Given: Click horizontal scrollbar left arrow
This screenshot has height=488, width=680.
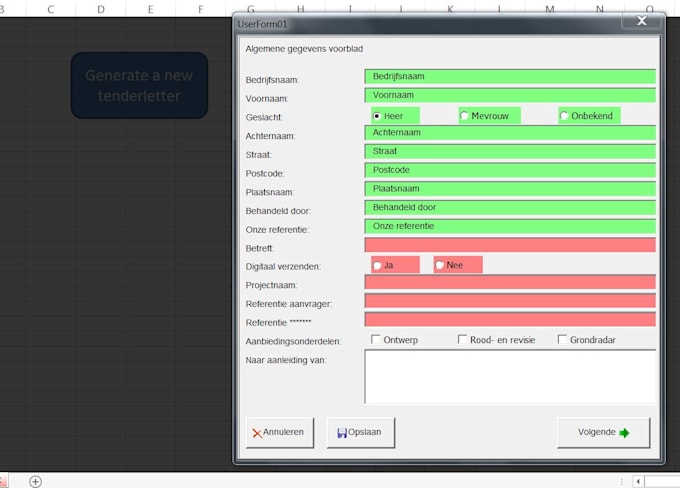Looking at the screenshot, I should pyautogui.click(x=638, y=481).
